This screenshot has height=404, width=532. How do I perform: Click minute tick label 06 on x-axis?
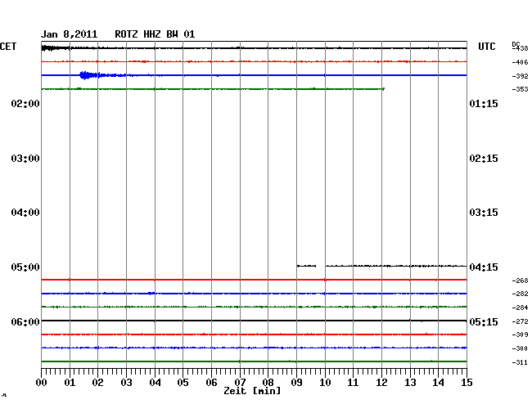[211, 383]
